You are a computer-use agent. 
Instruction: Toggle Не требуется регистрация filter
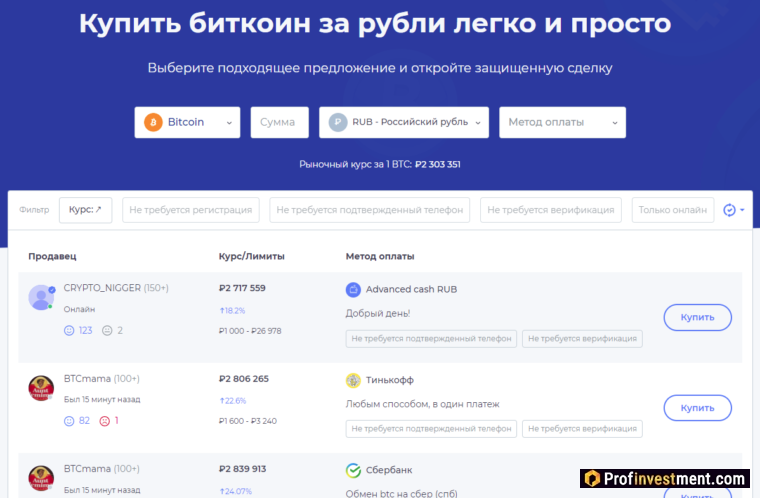(190, 210)
